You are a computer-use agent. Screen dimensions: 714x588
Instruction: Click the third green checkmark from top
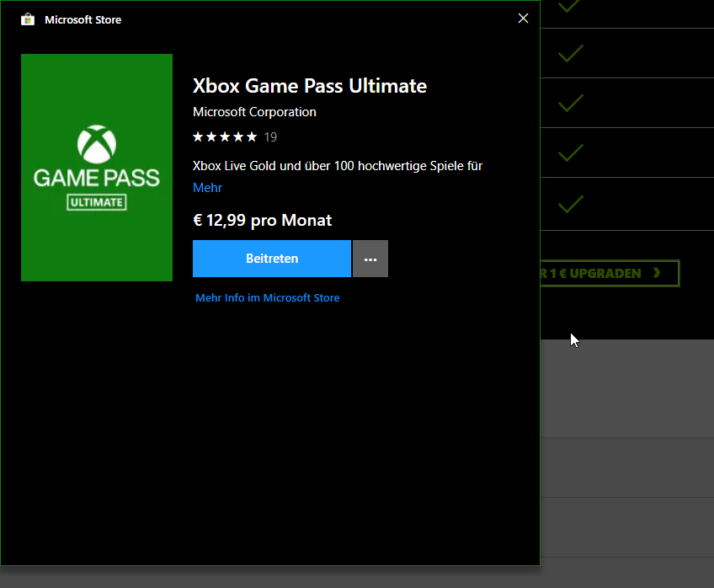[x=571, y=104]
